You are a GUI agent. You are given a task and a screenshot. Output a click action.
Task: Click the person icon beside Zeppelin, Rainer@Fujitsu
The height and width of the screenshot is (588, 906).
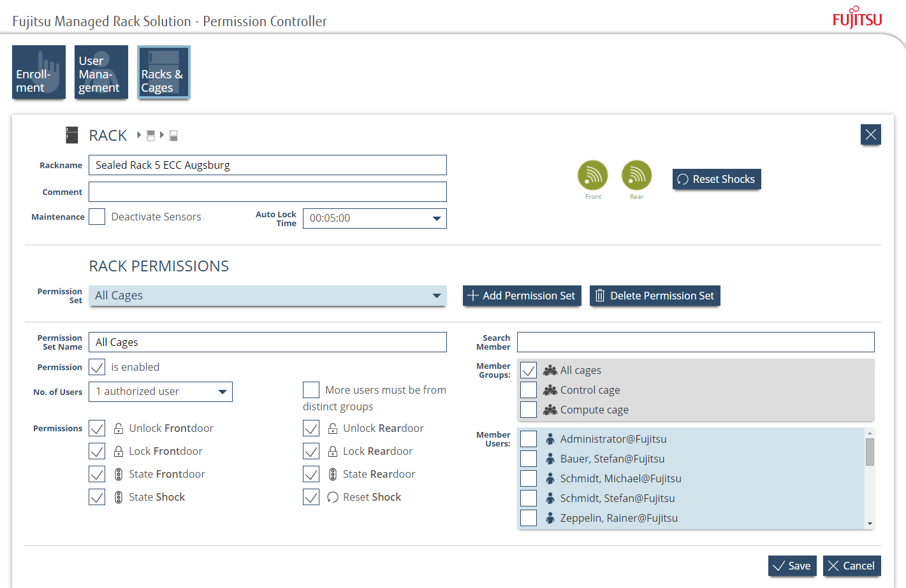point(550,518)
